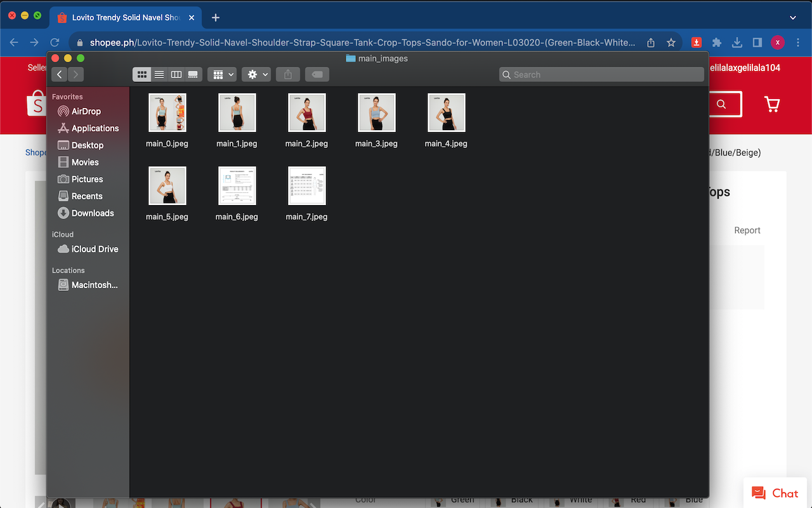The image size is (812, 508).
Task: Select the Macintosh disk under Locations
Action: tap(88, 285)
